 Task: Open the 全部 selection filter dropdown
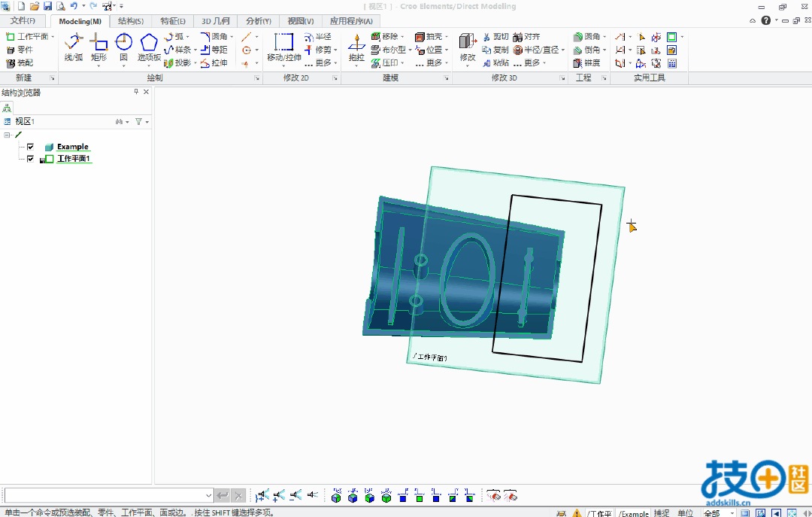pos(732,512)
